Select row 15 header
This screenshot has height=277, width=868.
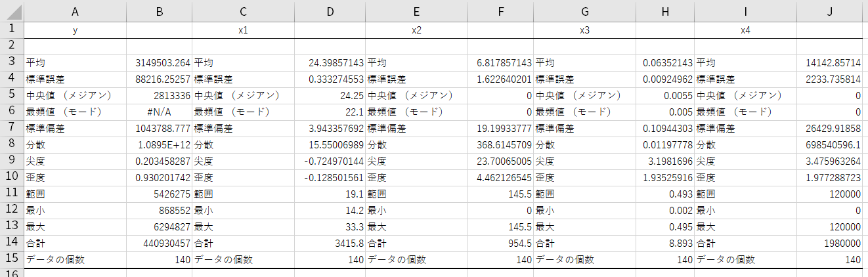12,259
